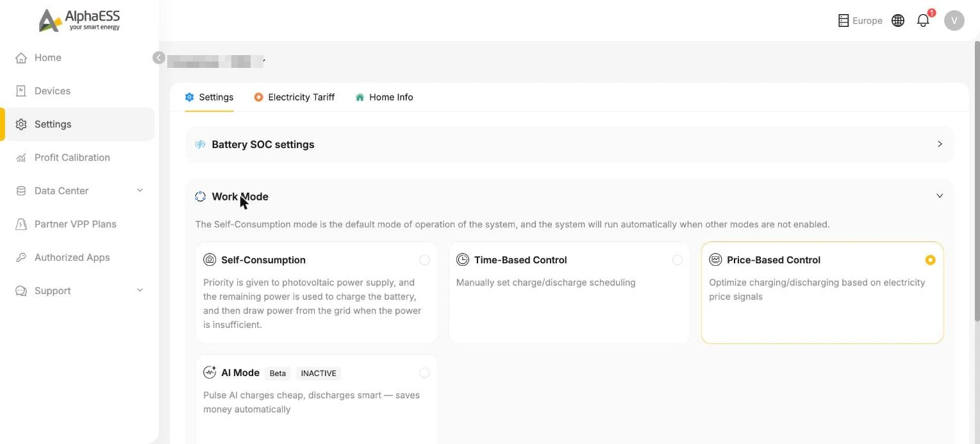This screenshot has height=444, width=980.
Task: Click the Europe server icon
Action: pos(843,21)
